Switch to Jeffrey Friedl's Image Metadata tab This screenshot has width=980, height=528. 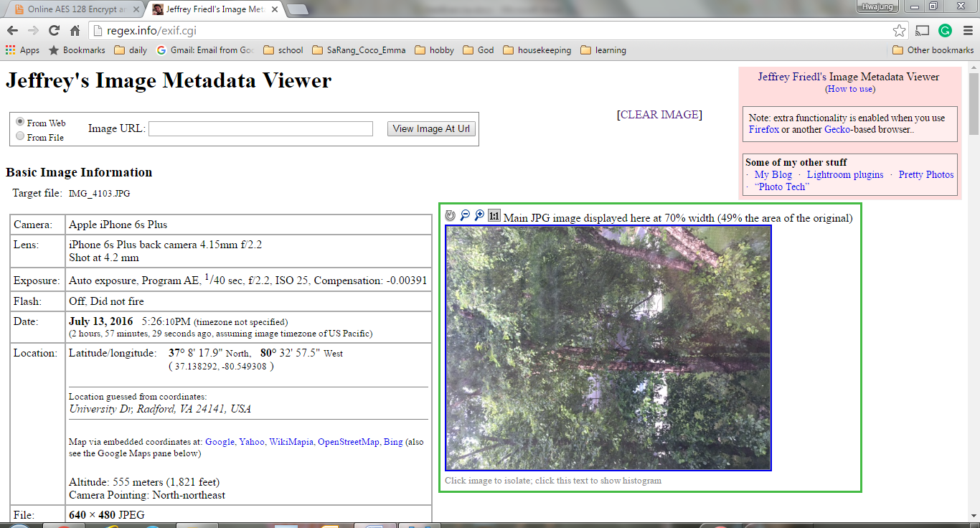215,9
